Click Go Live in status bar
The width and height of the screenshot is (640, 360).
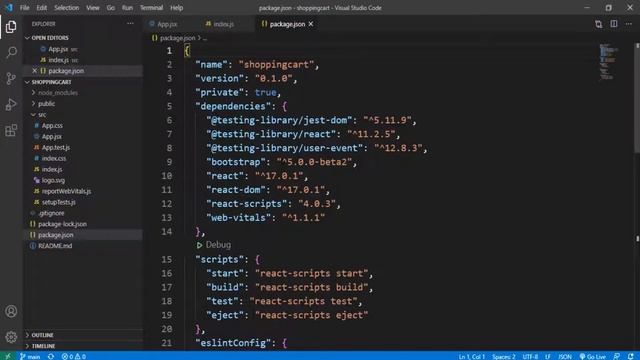pyautogui.click(x=593, y=356)
